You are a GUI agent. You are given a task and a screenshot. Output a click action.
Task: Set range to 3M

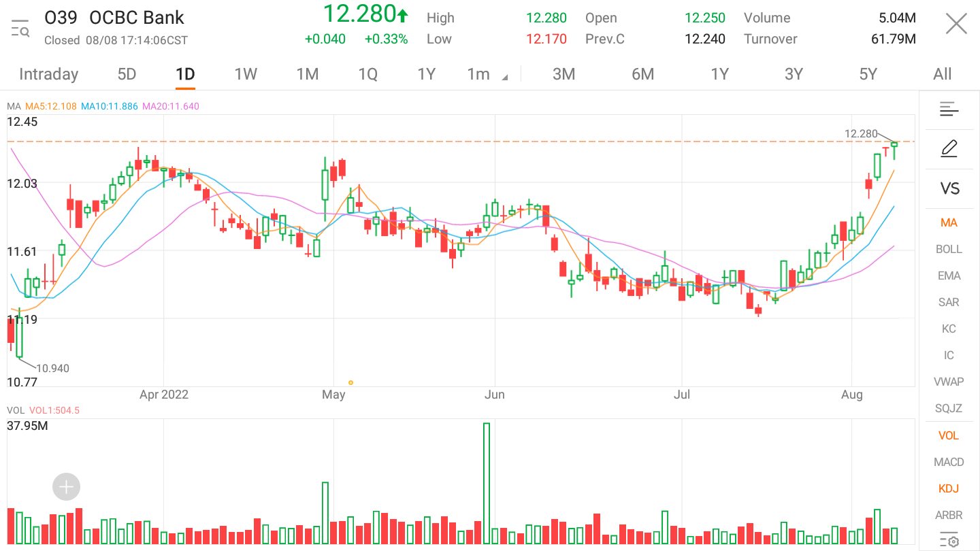click(x=563, y=74)
